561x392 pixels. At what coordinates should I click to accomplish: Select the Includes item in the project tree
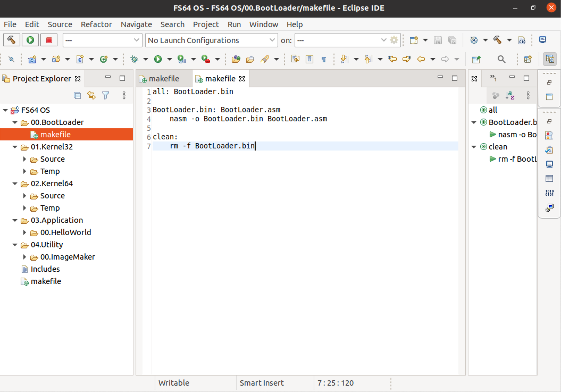tap(45, 269)
